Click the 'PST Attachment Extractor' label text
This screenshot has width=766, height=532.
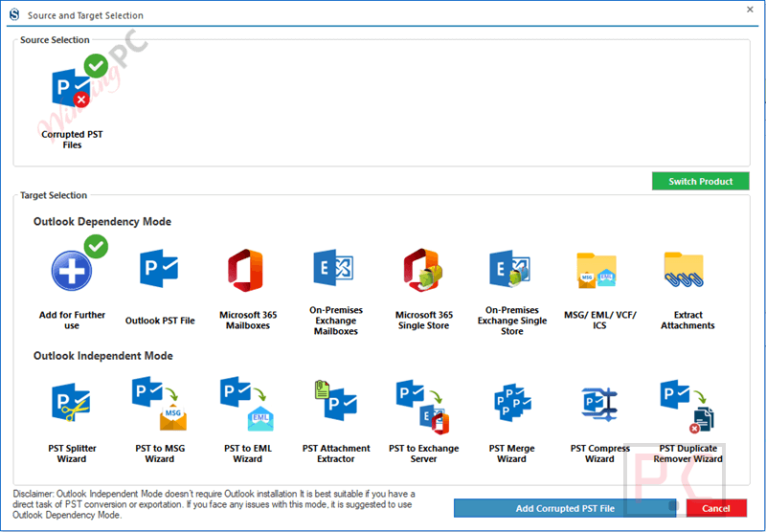tap(336, 454)
